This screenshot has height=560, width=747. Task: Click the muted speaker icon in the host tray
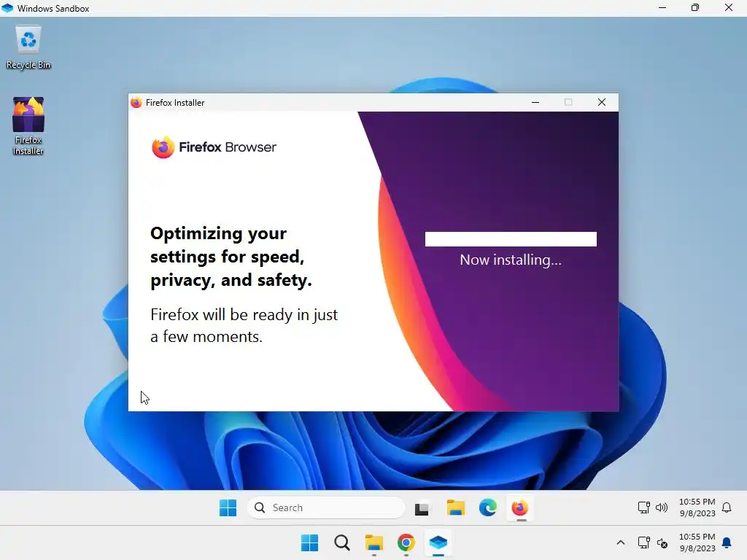click(662, 542)
